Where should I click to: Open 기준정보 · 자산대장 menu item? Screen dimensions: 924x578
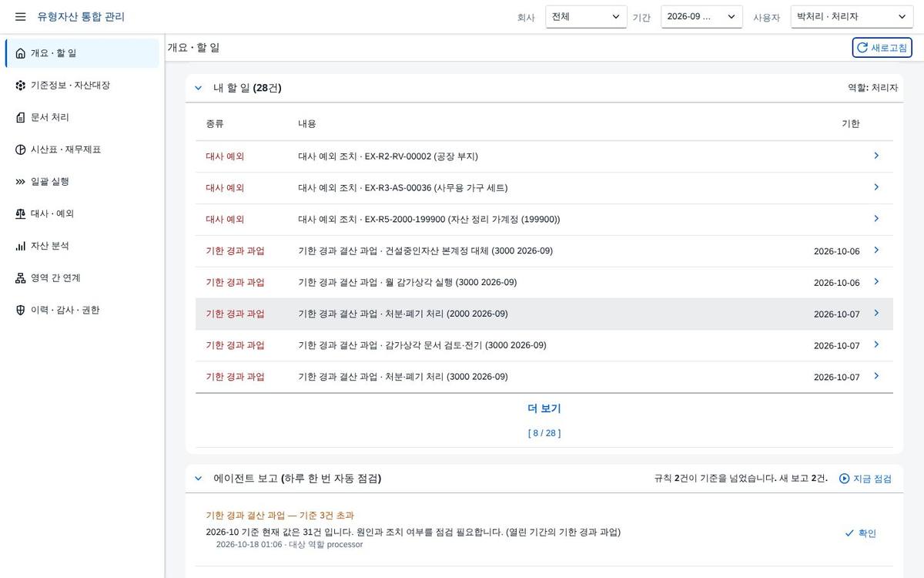[x=82, y=86]
